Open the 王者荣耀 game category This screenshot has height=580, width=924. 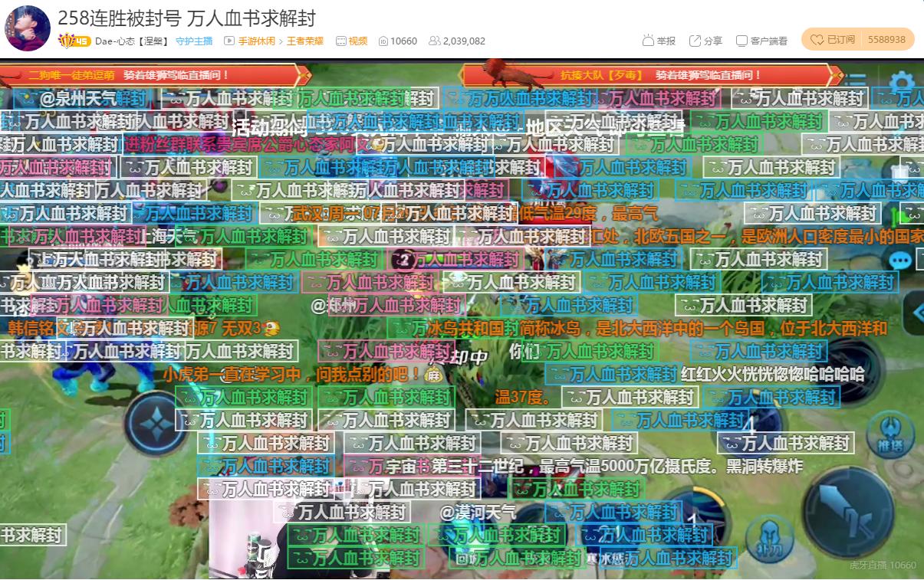click(x=305, y=41)
